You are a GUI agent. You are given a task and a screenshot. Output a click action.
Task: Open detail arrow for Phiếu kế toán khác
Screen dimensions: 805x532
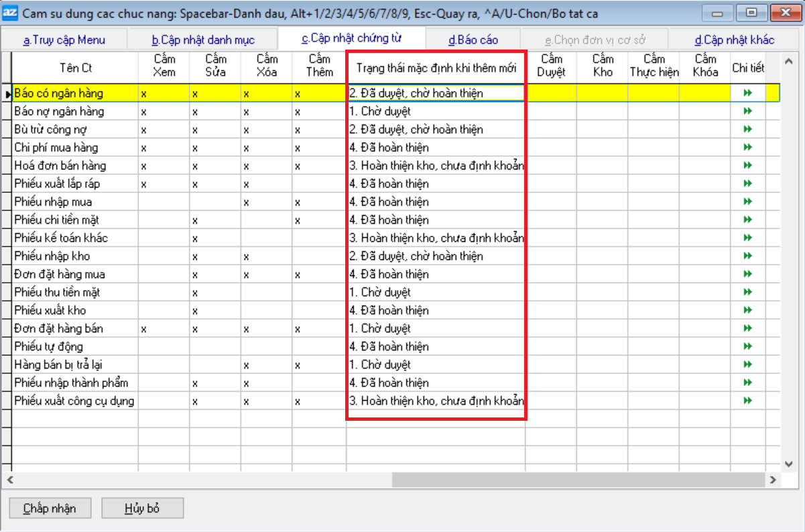point(747,238)
